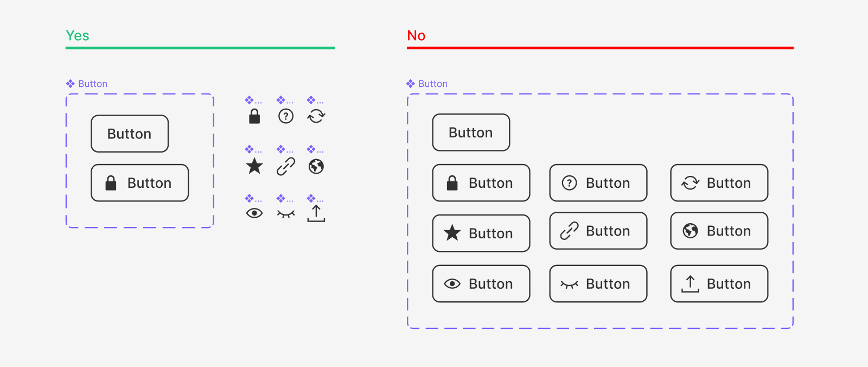This screenshot has height=367, width=868.
Task: Click the star icon component
Action: pyautogui.click(x=253, y=166)
